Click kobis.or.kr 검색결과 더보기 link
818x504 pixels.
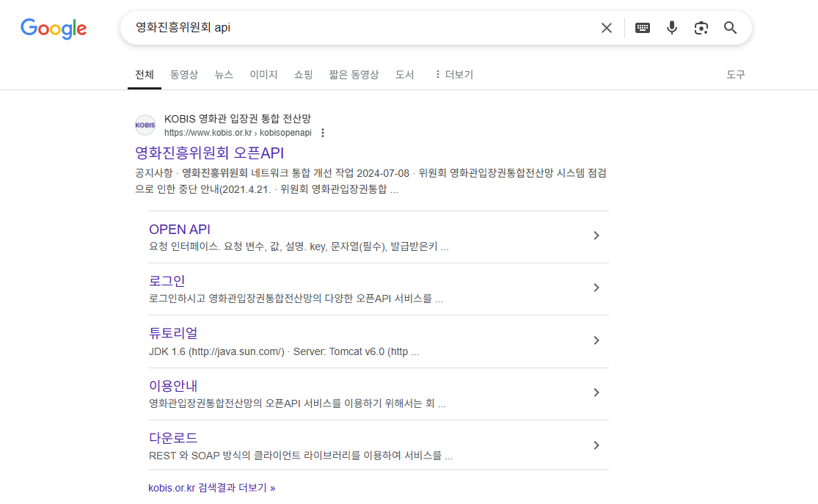point(212,488)
